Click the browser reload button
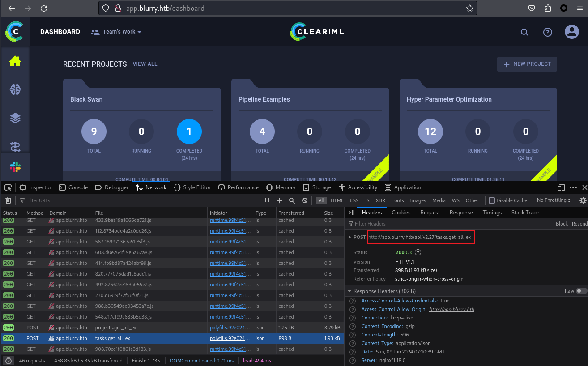Viewport: 588px width, 366px height. 44,8
